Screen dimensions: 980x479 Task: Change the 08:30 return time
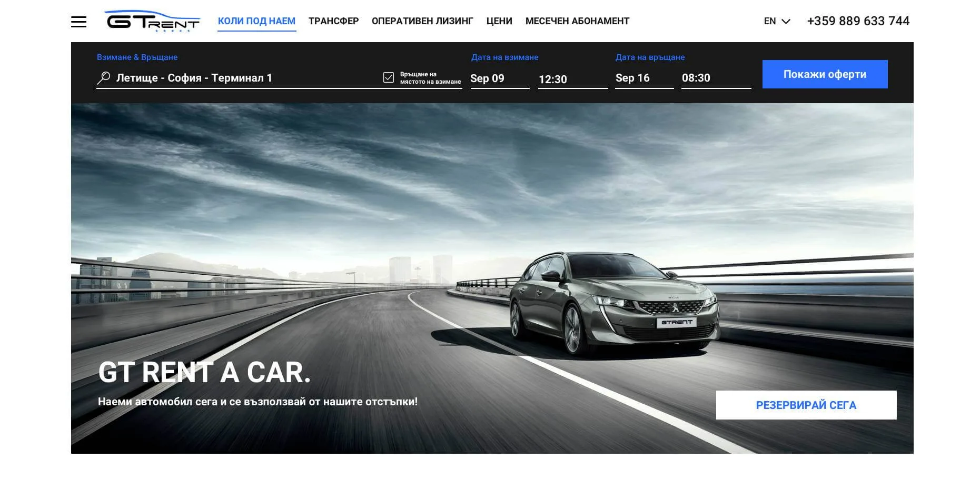(715, 78)
